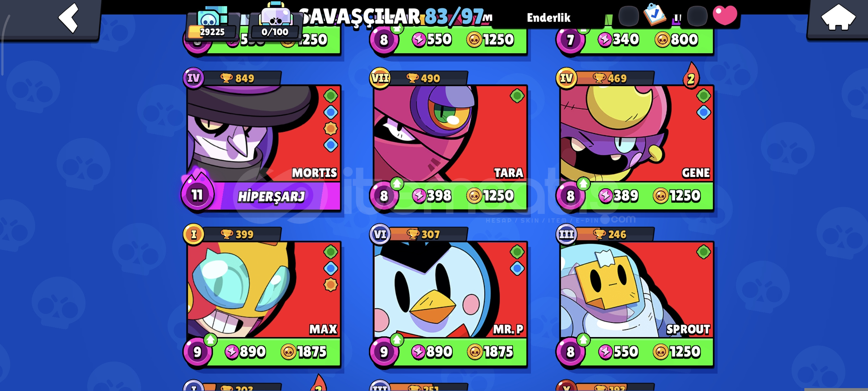868x391 pixels.
Task: Open the checklist clipboard icon
Action: tap(655, 14)
